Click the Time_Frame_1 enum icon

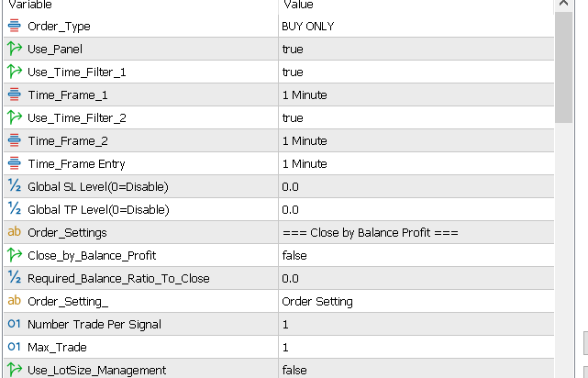pos(14,95)
